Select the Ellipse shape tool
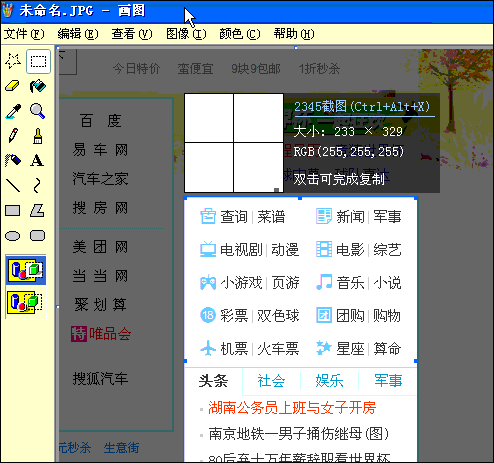 coord(13,236)
